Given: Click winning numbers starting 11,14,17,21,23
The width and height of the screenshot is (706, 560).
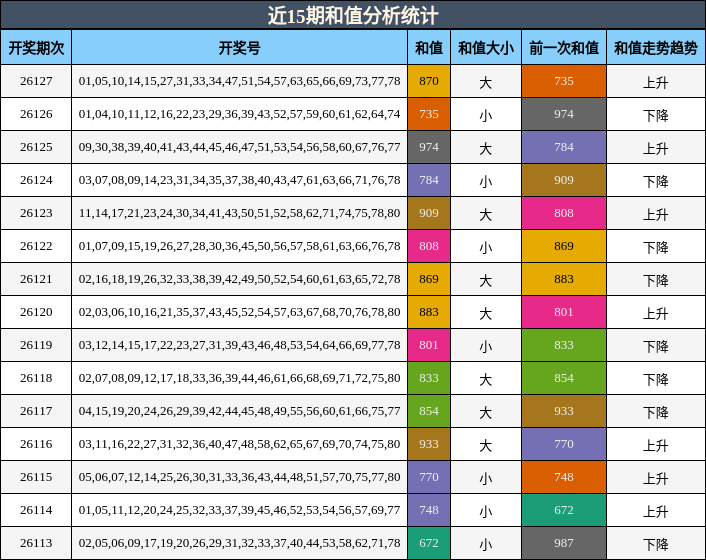Looking at the screenshot, I should tap(240, 213).
